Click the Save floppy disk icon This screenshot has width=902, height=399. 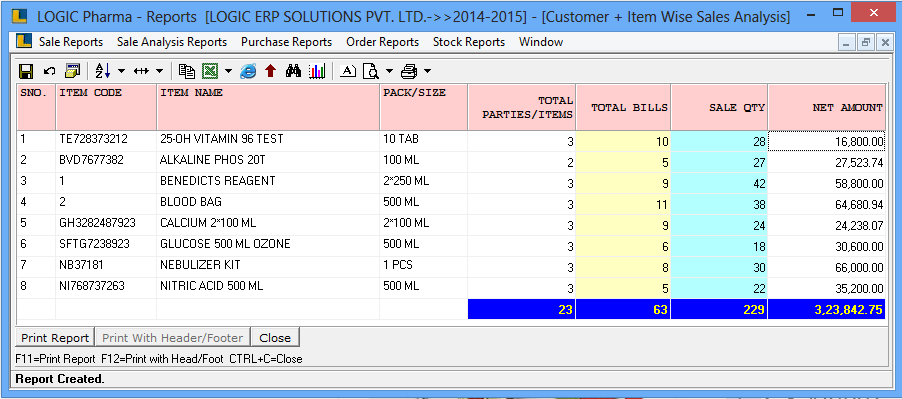click(25, 71)
